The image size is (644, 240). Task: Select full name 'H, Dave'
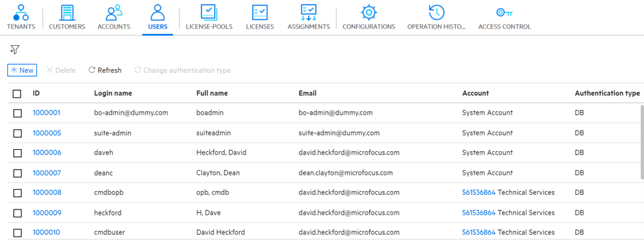209,212
